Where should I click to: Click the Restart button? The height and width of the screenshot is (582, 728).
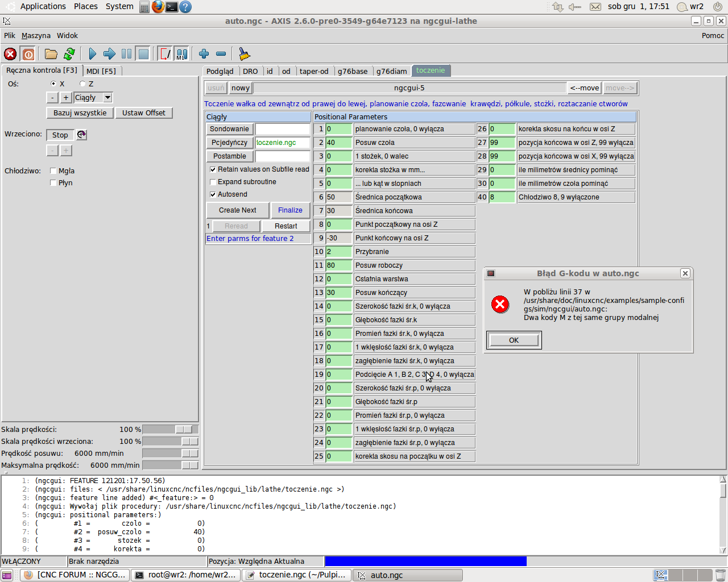(x=286, y=226)
